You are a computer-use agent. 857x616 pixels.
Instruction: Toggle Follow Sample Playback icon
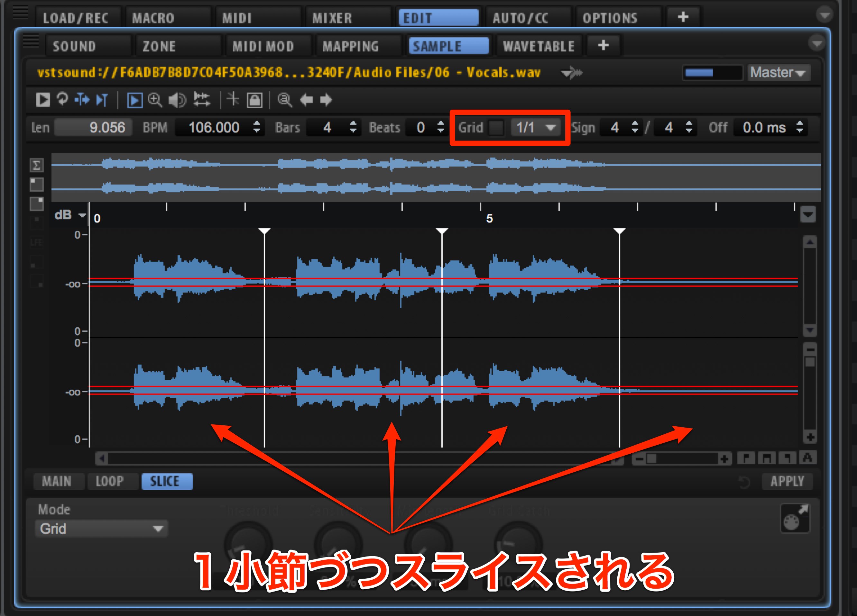click(102, 100)
